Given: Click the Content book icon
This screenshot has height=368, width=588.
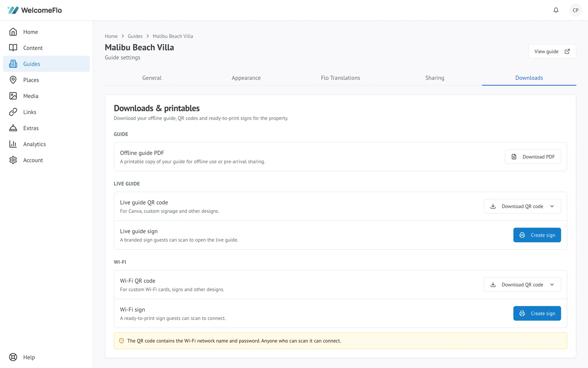Looking at the screenshot, I should pyautogui.click(x=13, y=48).
